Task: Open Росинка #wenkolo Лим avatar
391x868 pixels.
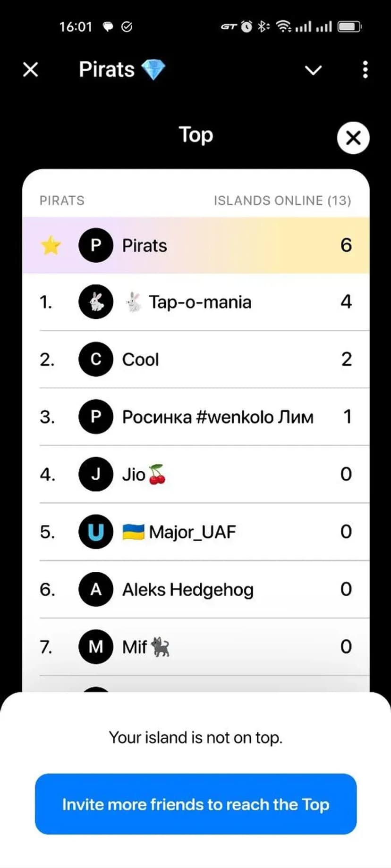Action: click(x=96, y=417)
